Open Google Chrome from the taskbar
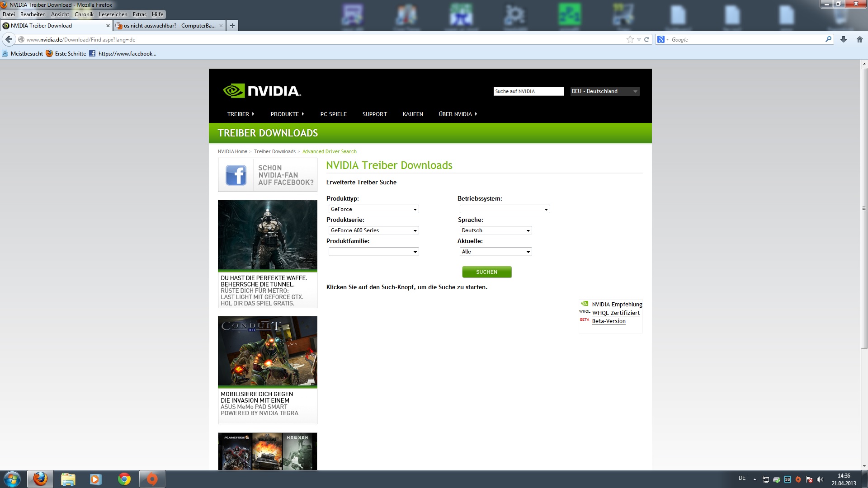The width and height of the screenshot is (868, 488). [x=124, y=479]
